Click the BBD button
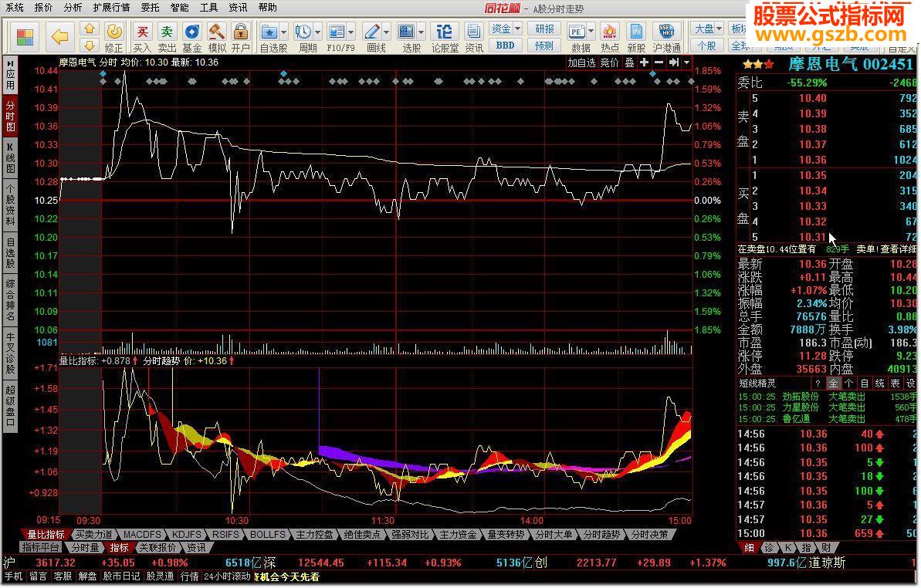 pyautogui.click(x=505, y=46)
